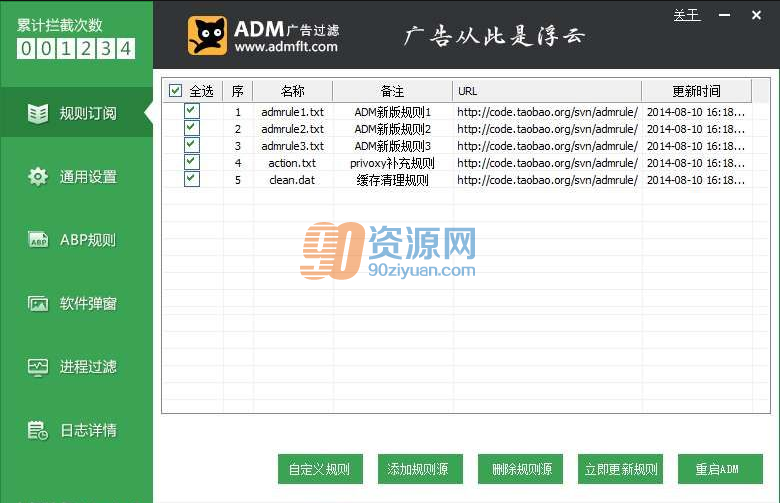Open 进程过滤 section
This screenshot has height=503, width=780.
click(77, 367)
